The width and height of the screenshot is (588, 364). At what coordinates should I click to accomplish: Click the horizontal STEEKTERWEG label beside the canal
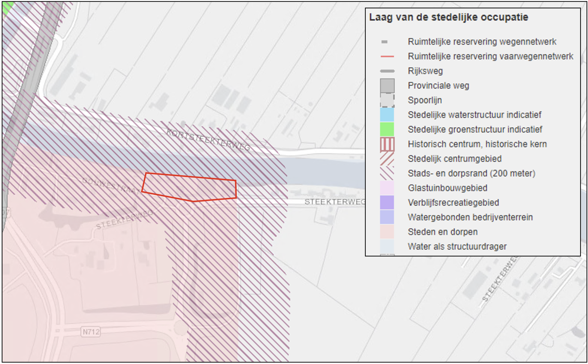335,202
